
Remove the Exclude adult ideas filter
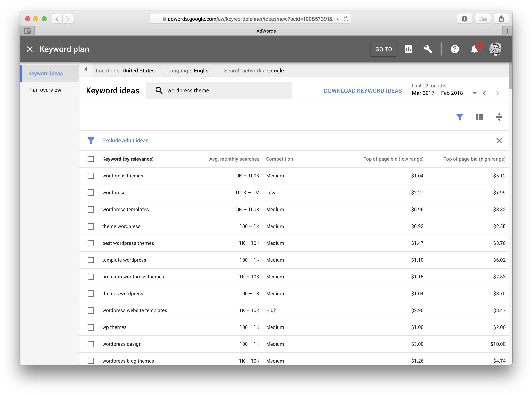tap(499, 141)
